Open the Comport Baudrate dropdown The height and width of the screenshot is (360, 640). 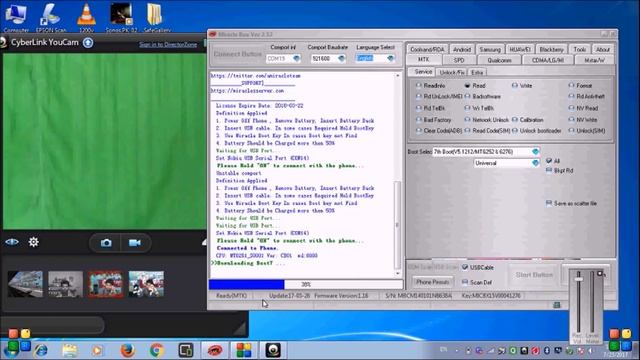tap(342, 58)
